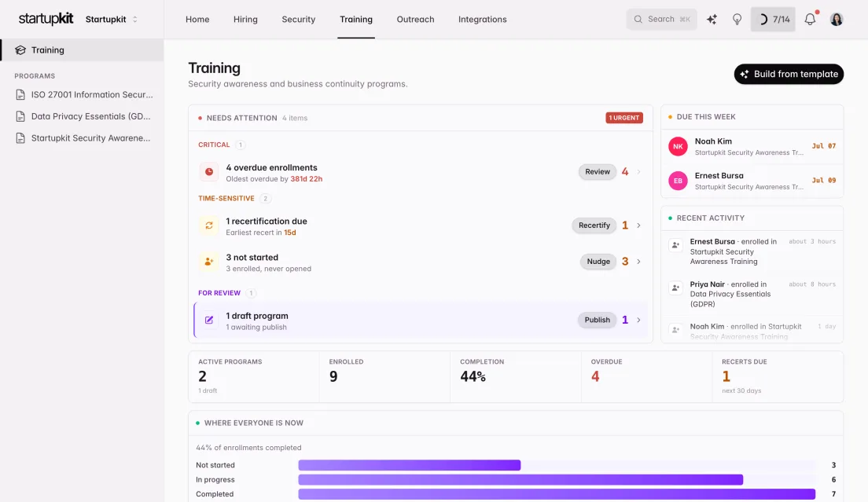Open Priya Nair enrolled activity entry
Image resolution: width=868 pixels, height=502 pixels.
[x=752, y=294]
